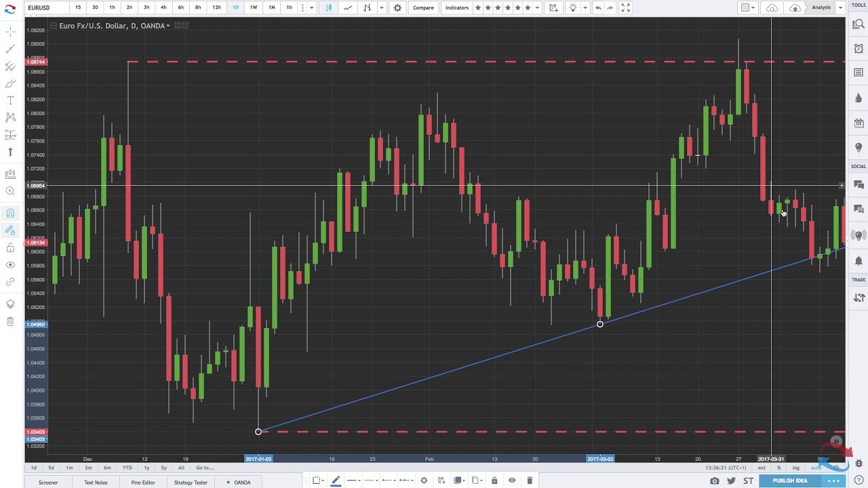Viewport: 868px width, 488px height.
Task: Take a chart snapshot with the camera icon
Action: (714, 481)
